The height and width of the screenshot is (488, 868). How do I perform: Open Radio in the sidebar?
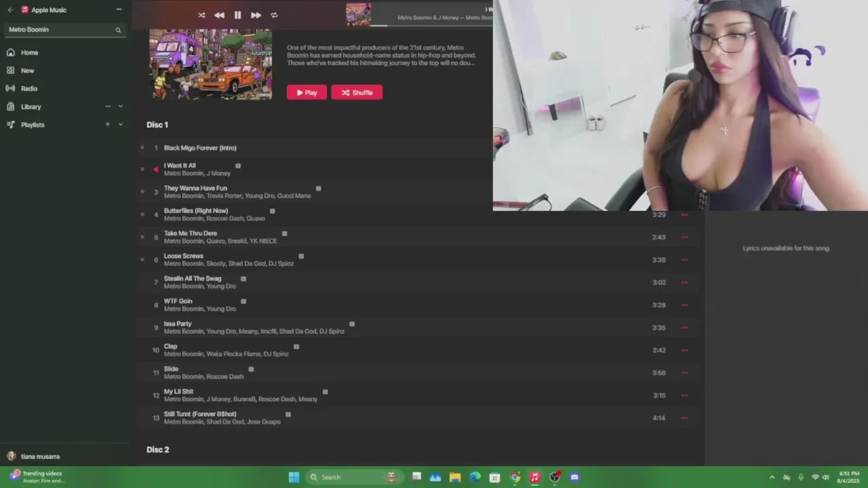tap(28, 89)
